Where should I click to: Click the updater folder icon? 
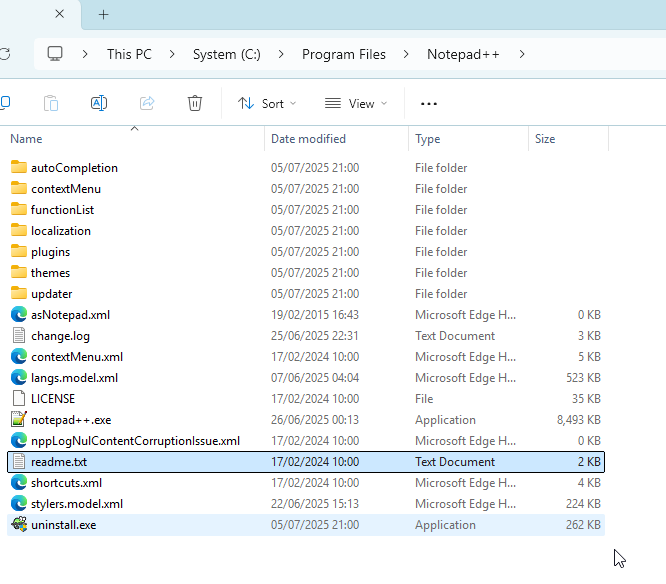(x=19, y=293)
